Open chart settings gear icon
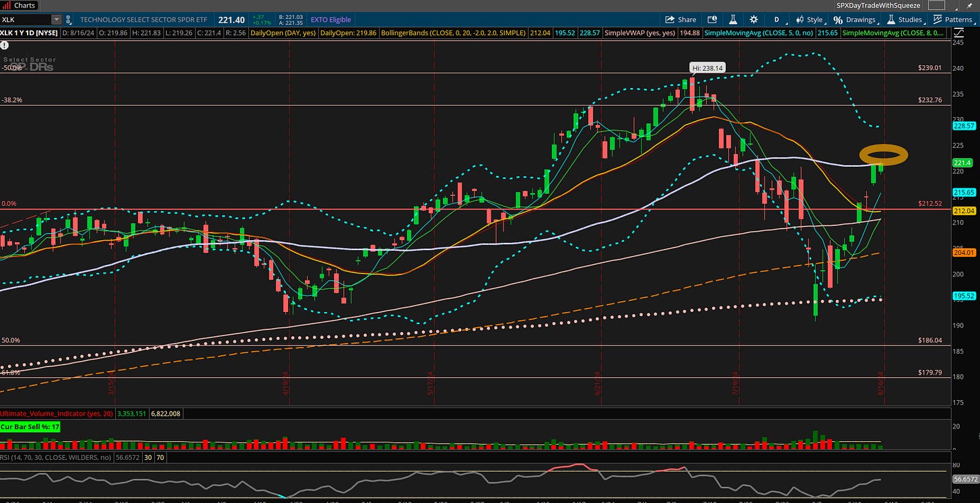The image size is (980, 503). [x=754, y=20]
